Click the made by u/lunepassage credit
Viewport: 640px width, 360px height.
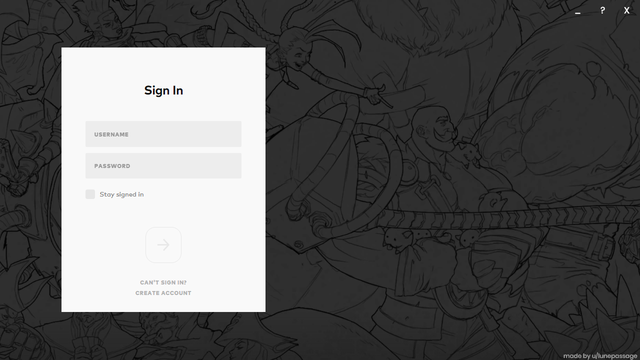pos(600,356)
